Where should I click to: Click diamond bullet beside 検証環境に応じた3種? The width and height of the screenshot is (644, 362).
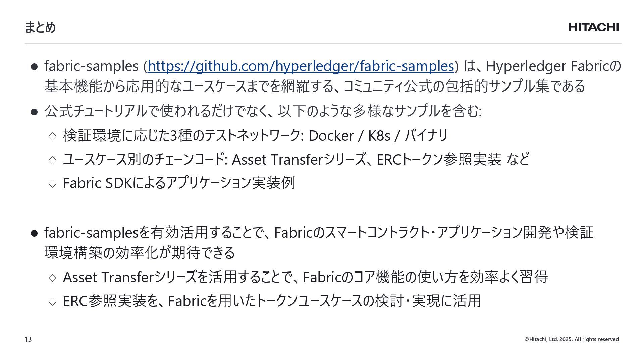click(53, 136)
